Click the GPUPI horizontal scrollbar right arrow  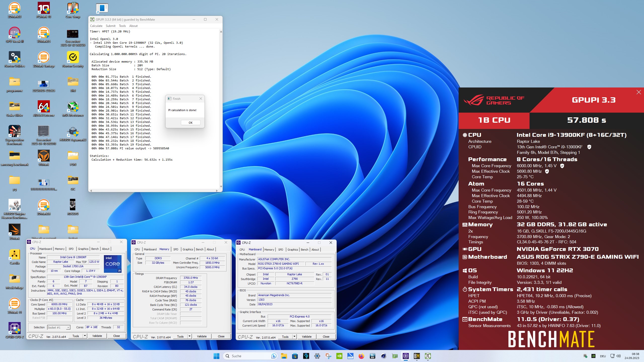click(x=217, y=191)
